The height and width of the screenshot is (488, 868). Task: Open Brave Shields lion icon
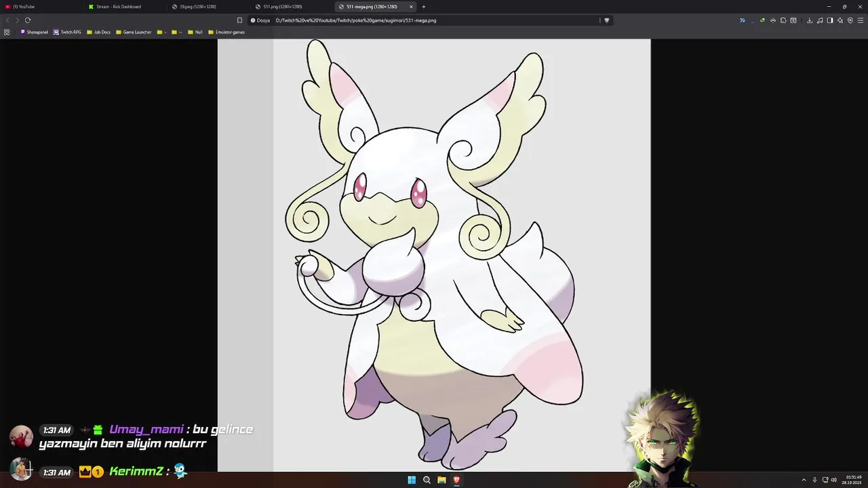(x=607, y=20)
